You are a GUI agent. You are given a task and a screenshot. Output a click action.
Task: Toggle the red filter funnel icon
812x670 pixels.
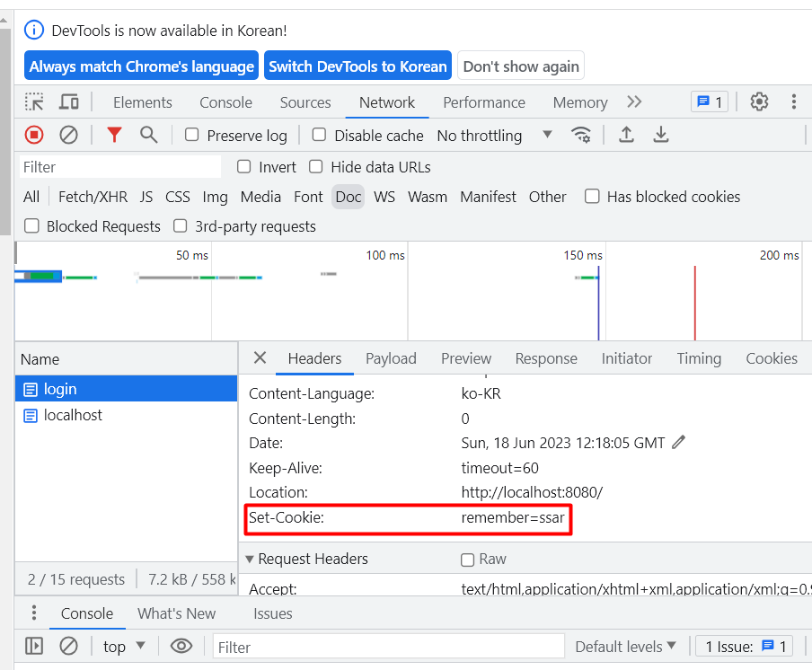114,135
